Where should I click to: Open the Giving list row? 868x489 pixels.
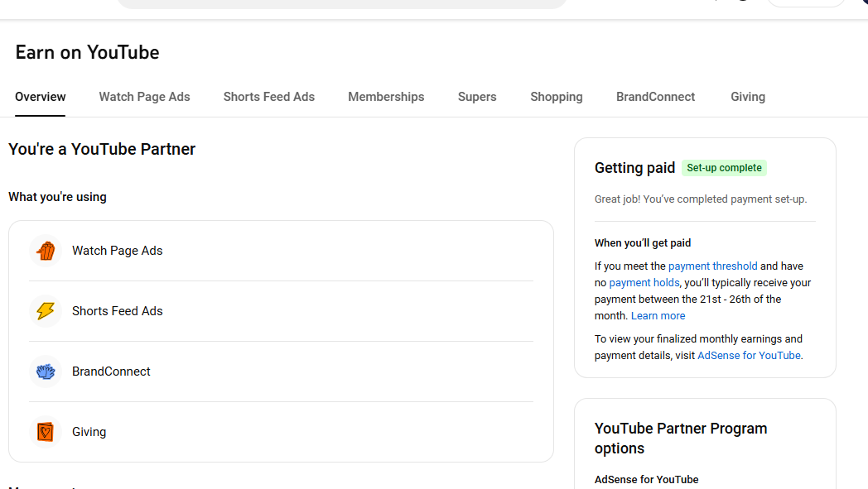point(282,431)
